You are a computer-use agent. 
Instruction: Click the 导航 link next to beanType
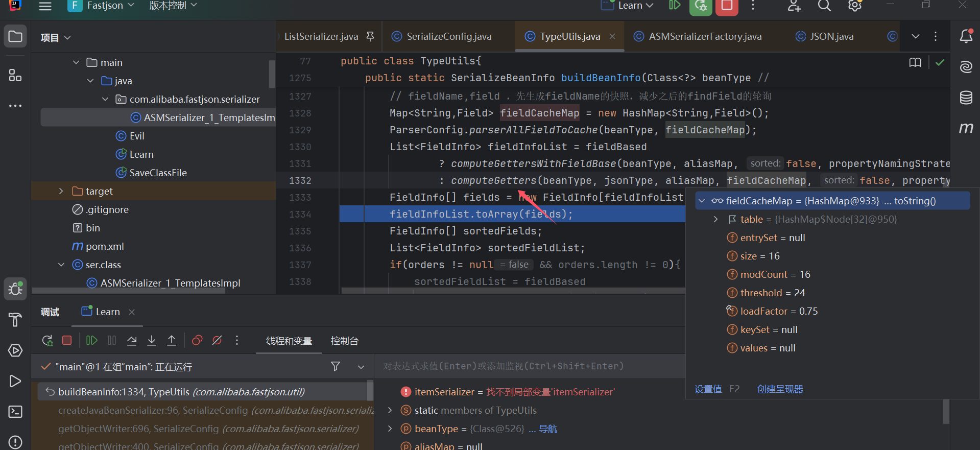(548, 429)
